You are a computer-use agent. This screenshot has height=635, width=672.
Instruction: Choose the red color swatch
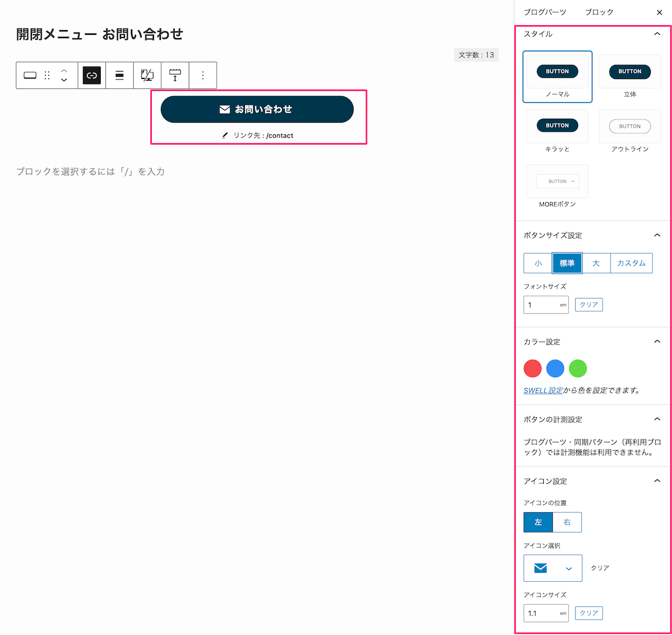[533, 368]
